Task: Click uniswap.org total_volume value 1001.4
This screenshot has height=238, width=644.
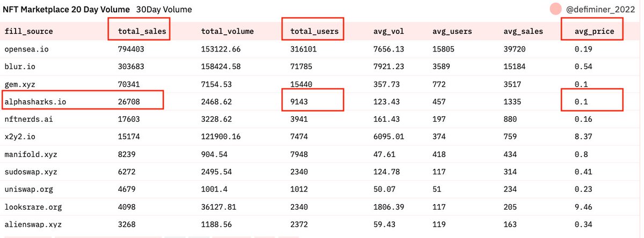Action: 215,189
